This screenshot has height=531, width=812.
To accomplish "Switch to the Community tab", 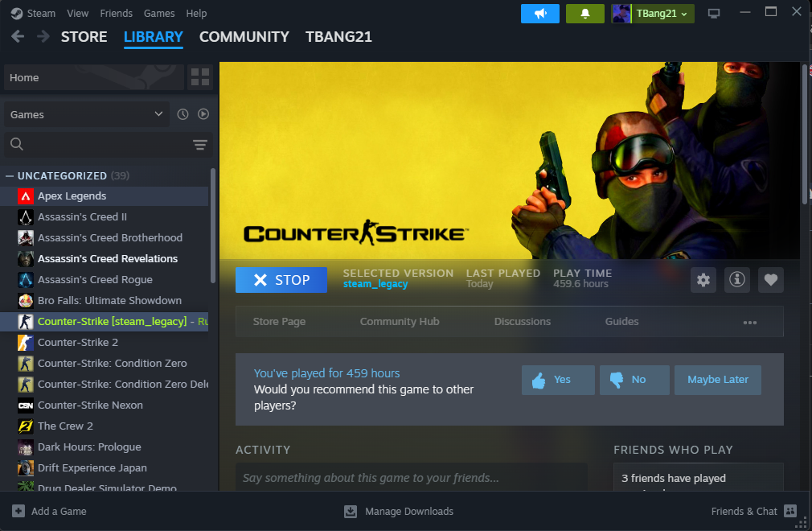I will [x=244, y=37].
